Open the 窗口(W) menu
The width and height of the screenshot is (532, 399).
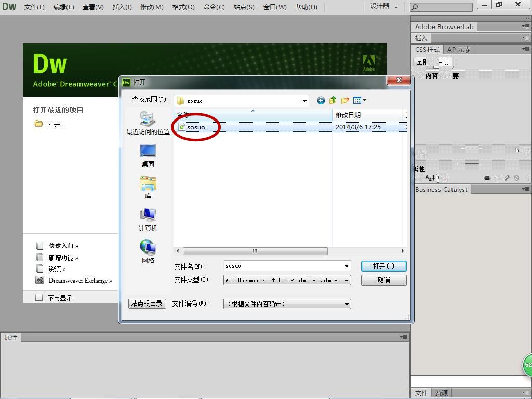point(275,7)
